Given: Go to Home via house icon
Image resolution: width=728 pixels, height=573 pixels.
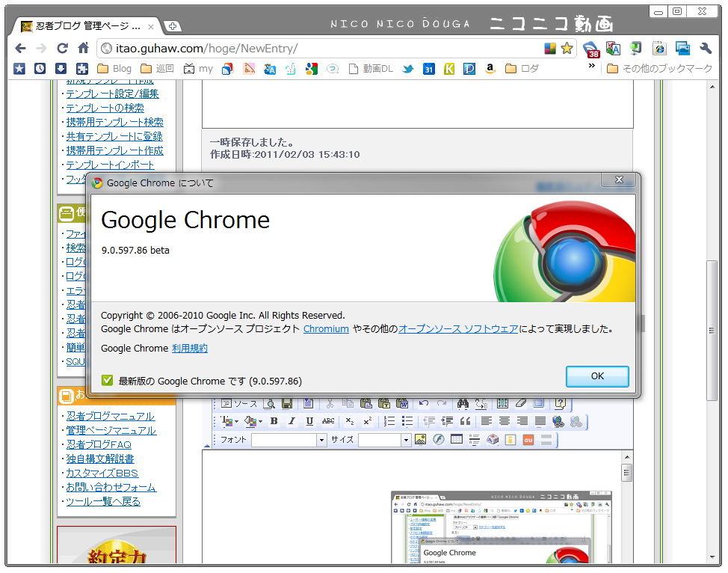Looking at the screenshot, I should coord(83,47).
